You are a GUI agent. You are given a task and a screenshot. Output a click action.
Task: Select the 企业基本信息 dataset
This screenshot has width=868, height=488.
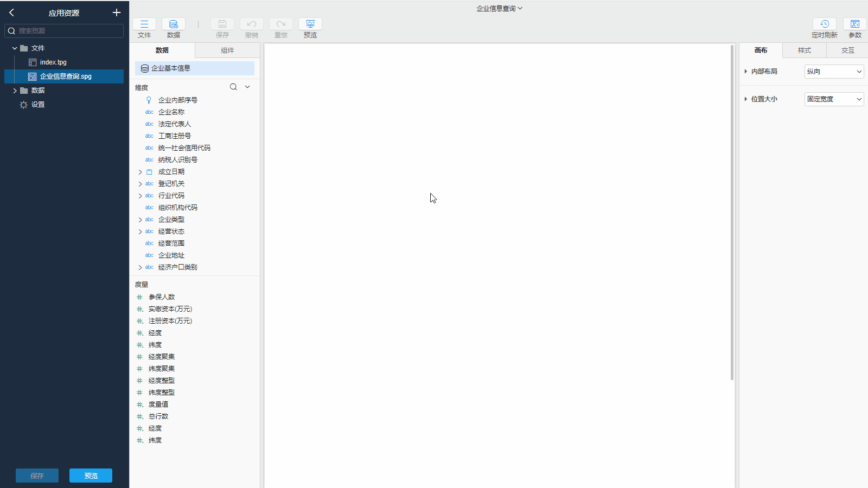[x=194, y=68]
